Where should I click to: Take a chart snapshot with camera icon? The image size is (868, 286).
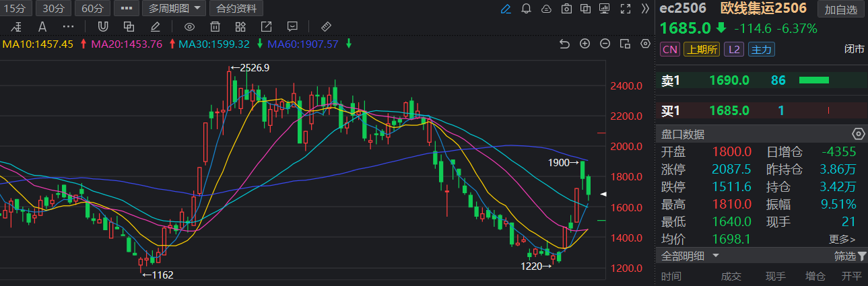(x=567, y=9)
